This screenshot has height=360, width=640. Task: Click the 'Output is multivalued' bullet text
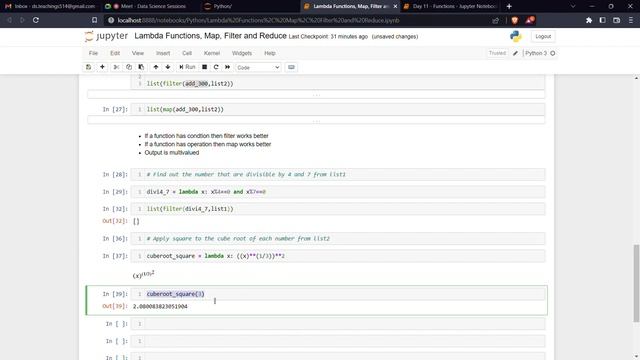[x=171, y=153]
